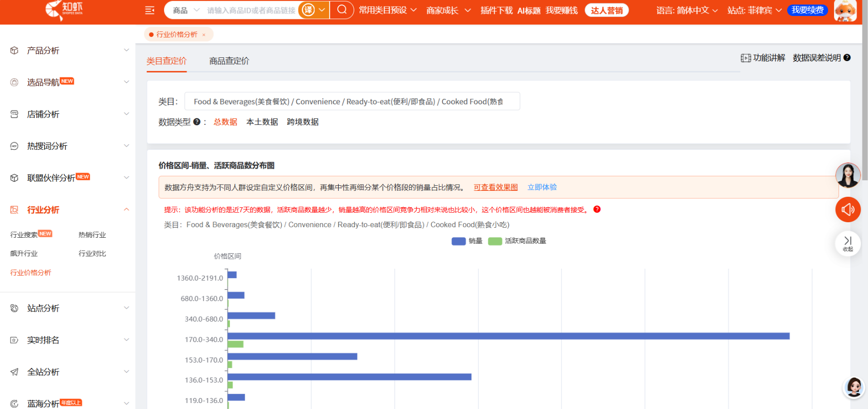Select 跨境数据 data type
Screen dimensions: 868x409
pos(303,122)
